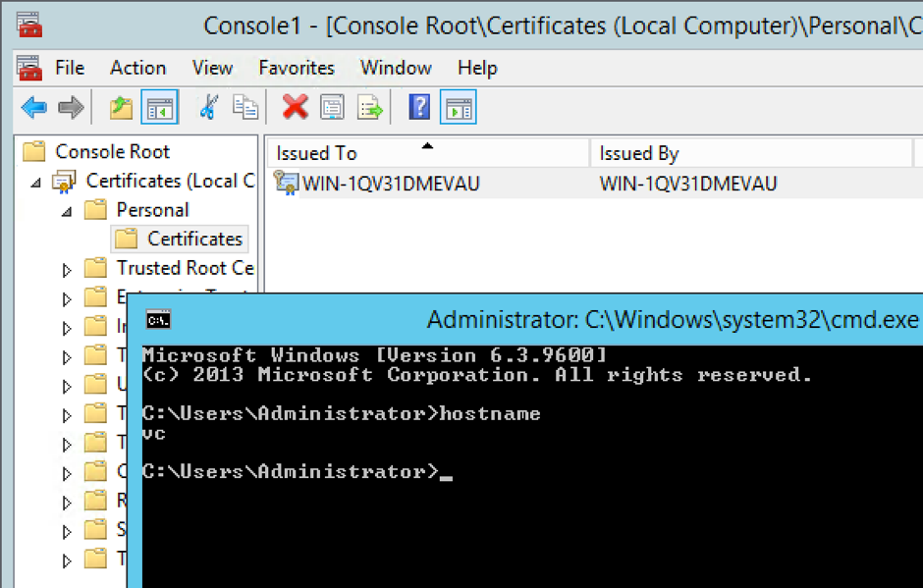The height and width of the screenshot is (588, 923).
Task: Select the Cut (scissors) toolbar icon
Action: (207, 106)
